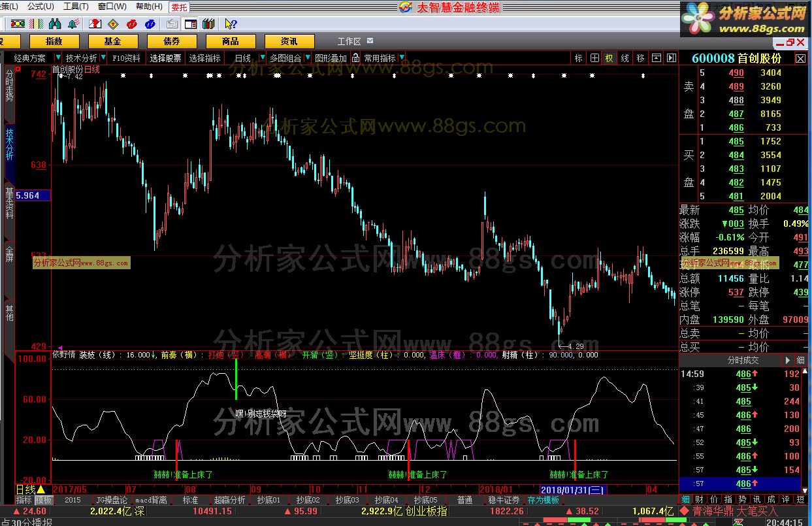Select the JG操盘论 bottom tab
Viewport: 812px width, 526px height.
[111, 500]
